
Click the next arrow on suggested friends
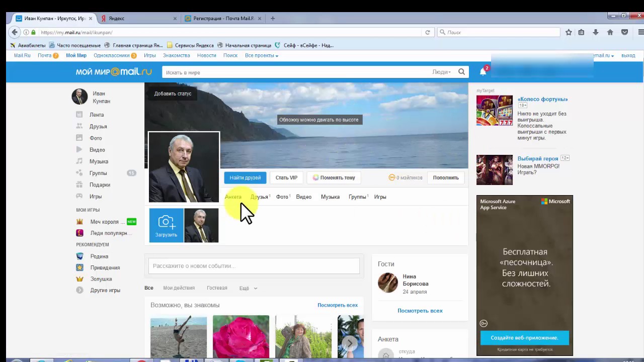pyautogui.click(x=350, y=343)
